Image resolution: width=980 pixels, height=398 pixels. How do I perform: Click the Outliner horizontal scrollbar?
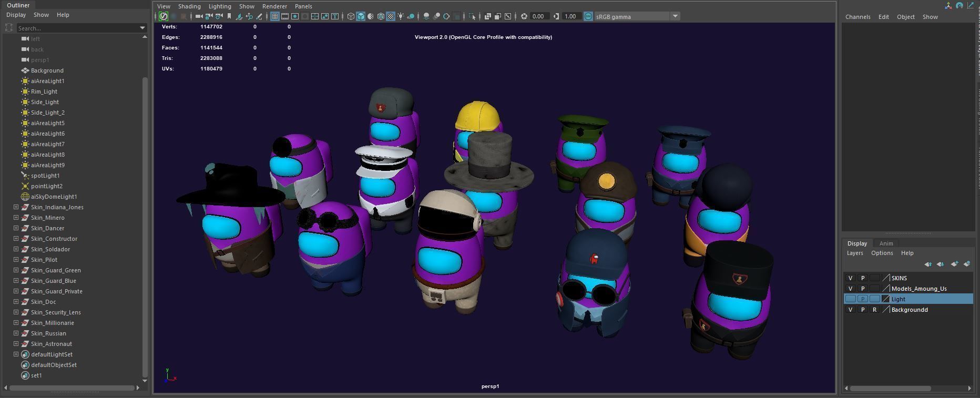[72, 388]
